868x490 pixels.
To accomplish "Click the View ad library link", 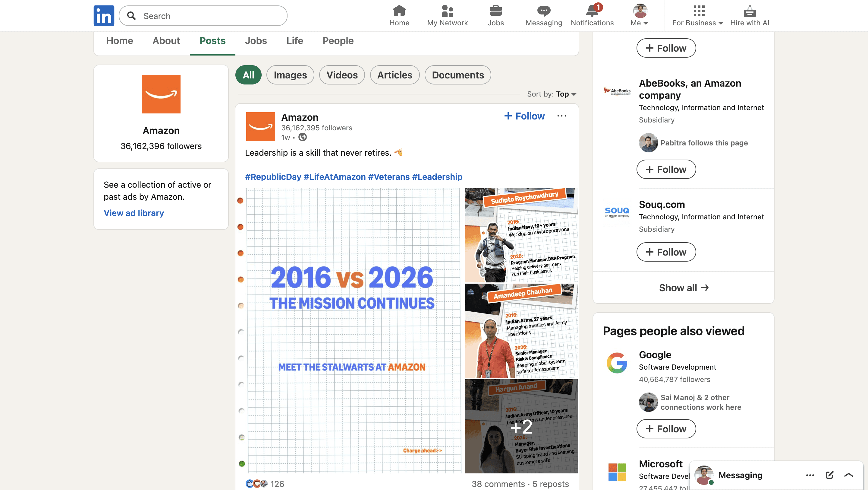I will pos(134,213).
